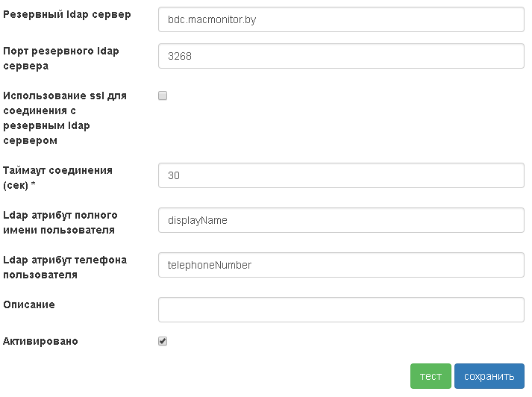Click the Ldap атрибут телефона label
The height and width of the screenshot is (397, 532).
[x=65, y=267]
